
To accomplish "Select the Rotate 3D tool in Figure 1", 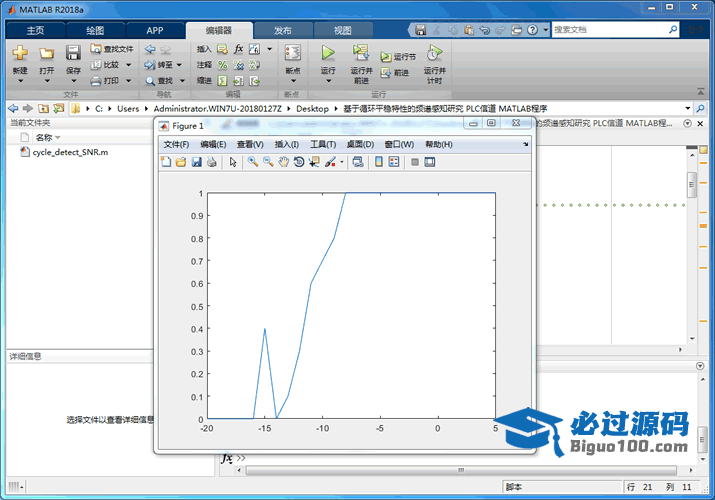I will coord(299,162).
